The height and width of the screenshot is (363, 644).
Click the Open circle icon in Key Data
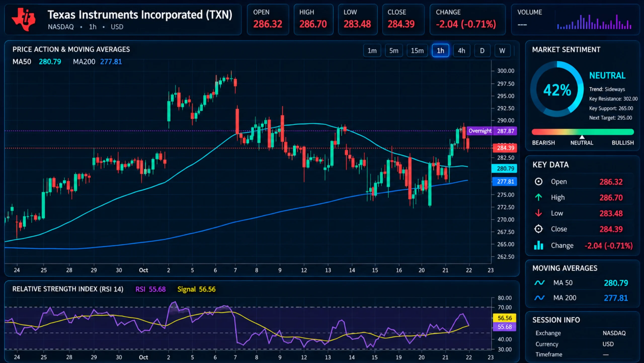(538, 182)
